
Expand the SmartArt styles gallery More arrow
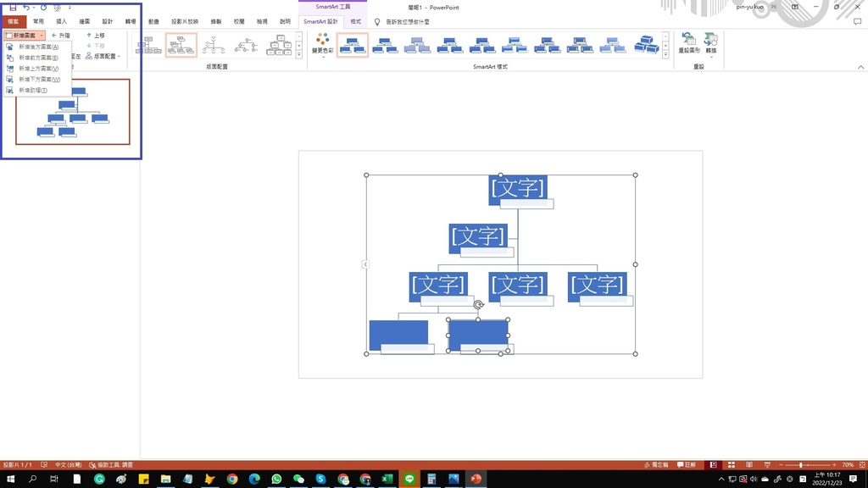(666, 55)
